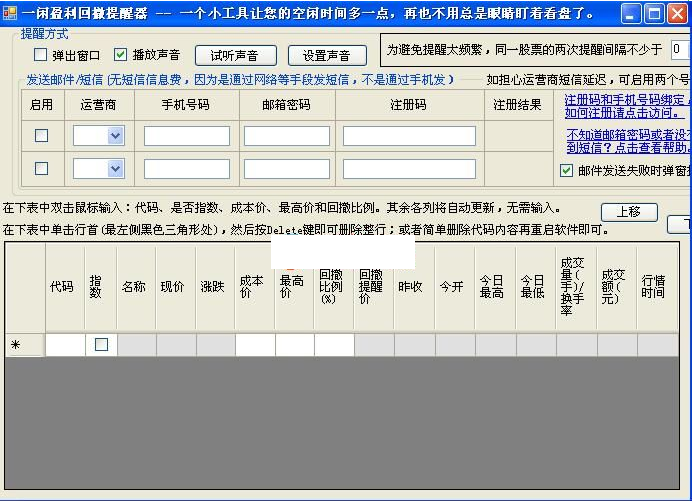The image size is (694, 501).
Task: Click the new row asterisk marker
Action: (x=15, y=345)
